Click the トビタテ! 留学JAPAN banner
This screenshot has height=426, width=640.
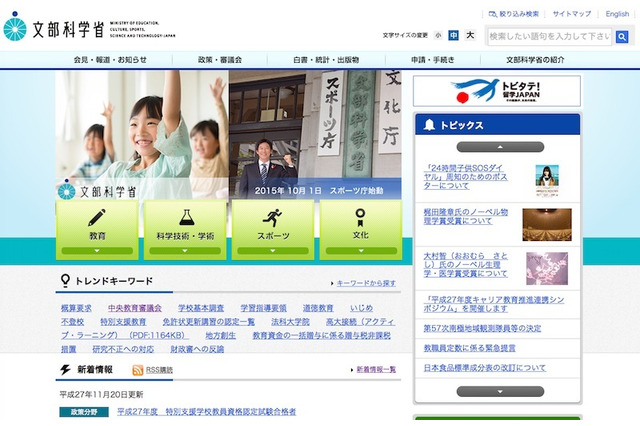pos(497,91)
